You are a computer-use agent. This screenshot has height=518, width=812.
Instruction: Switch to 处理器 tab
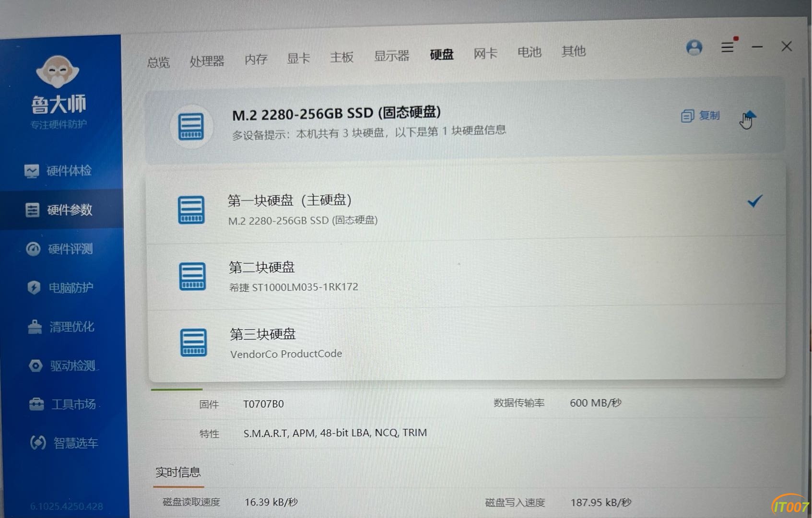(207, 61)
